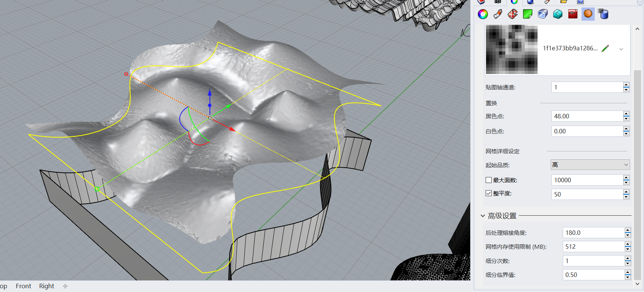Open the Object properties color wheel page
Image resolution: width=644 pixels, height=292 pixels.
(x=483, y=14)
